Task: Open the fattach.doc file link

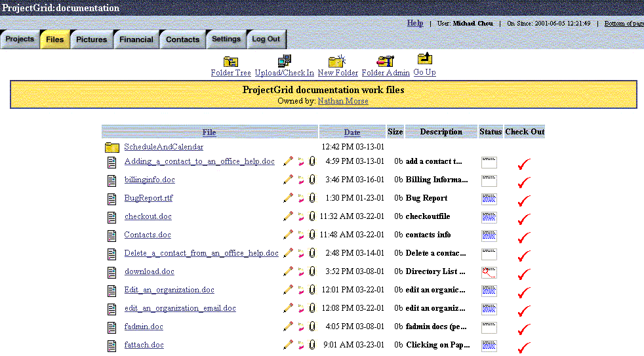Action: pyautogui.click(x=144, y=345)
